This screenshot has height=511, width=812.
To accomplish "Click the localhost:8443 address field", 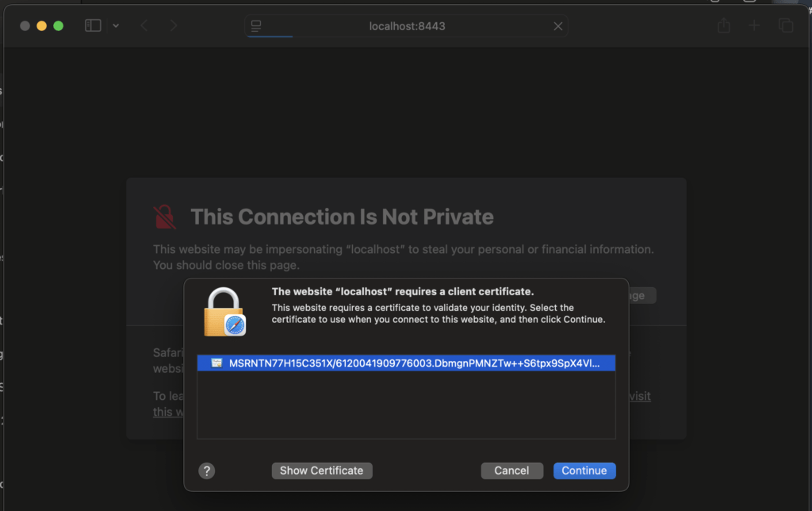I will [x=407, y=26].
